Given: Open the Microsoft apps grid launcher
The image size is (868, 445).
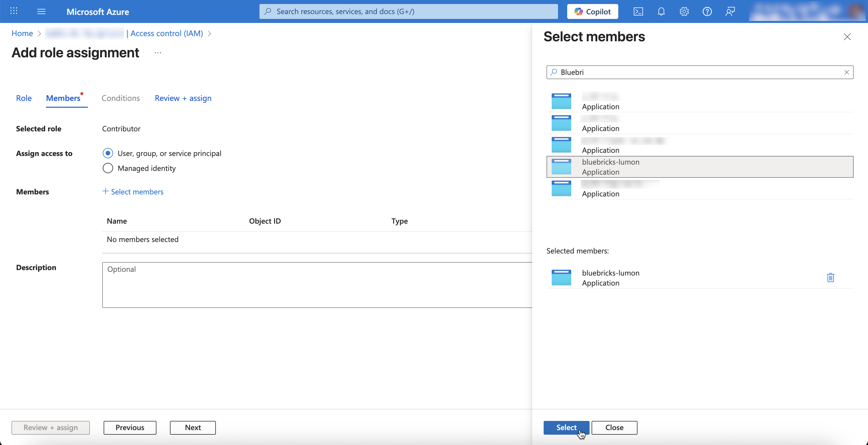Looking at the screenshot, I should [x=14, y=11].
